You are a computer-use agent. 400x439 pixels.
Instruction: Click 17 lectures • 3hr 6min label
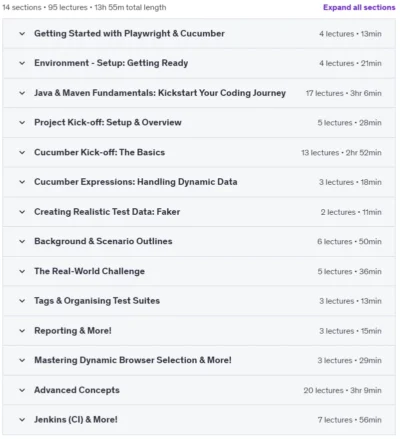[x=344, y=93]
